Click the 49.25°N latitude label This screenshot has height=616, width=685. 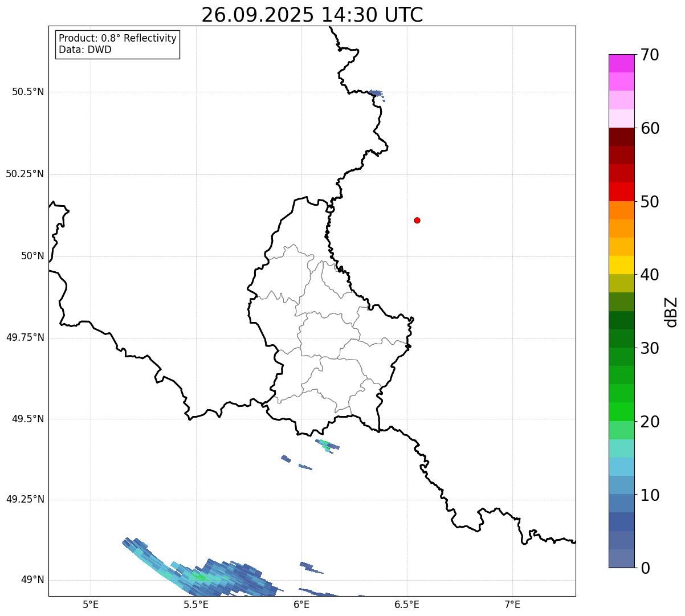point(25,499)
